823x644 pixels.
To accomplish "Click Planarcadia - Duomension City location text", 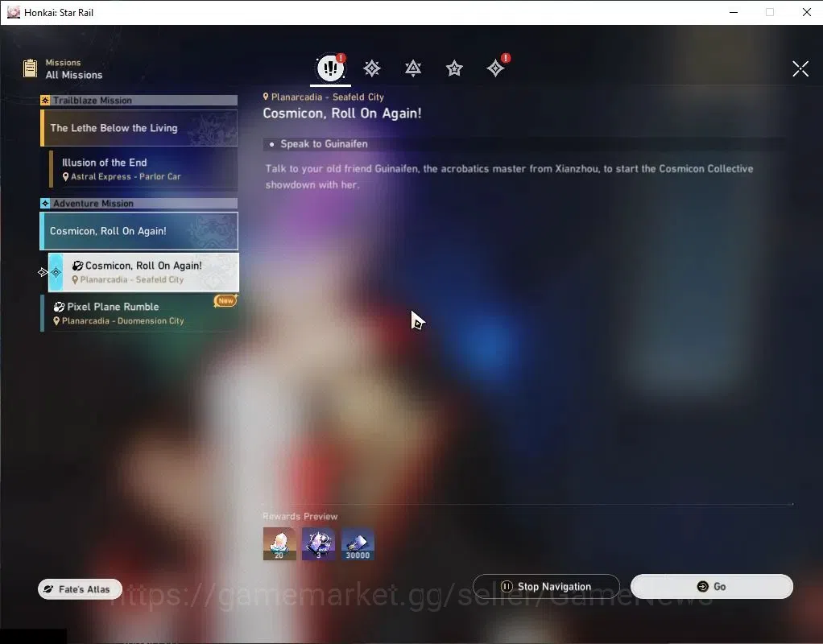I will click(x=123, y=320).
